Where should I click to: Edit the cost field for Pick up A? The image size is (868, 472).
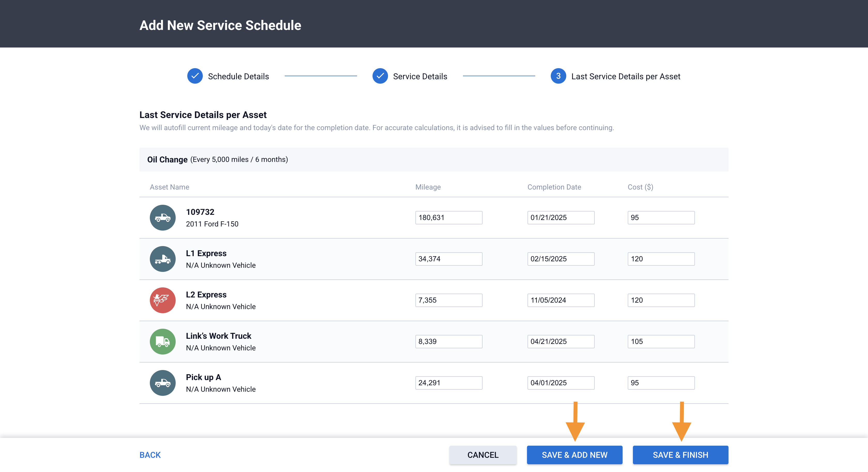point(661,383)
